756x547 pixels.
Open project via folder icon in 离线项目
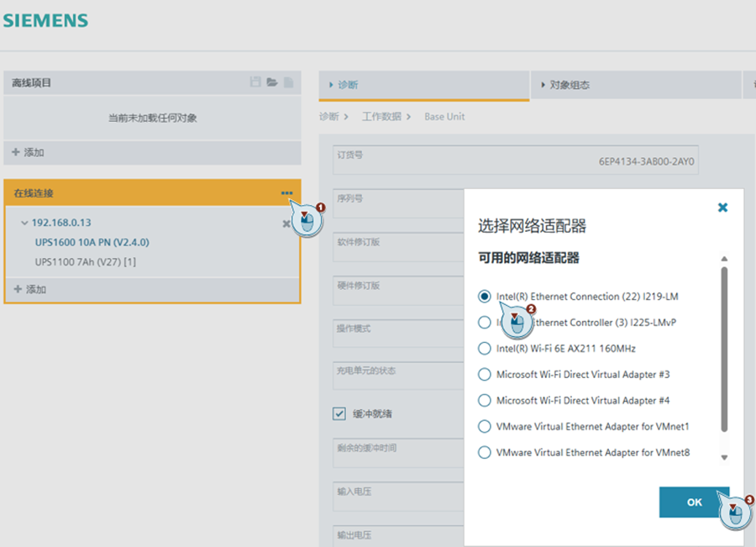pos(272,82)
